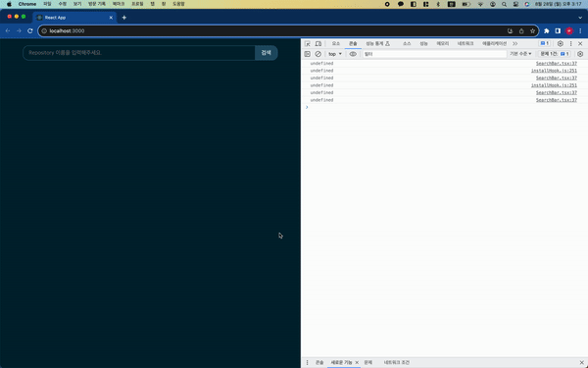This screenshot has width=588, height=368.
Task: Open the 성능 통계 tab with the flask icon
Action: click(x=377, y=43)
